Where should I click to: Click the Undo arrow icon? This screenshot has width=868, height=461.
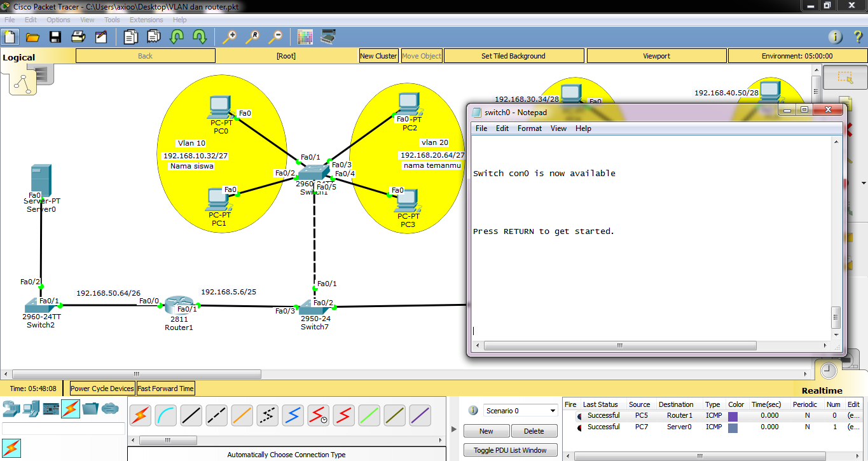(x=176, y=36)
